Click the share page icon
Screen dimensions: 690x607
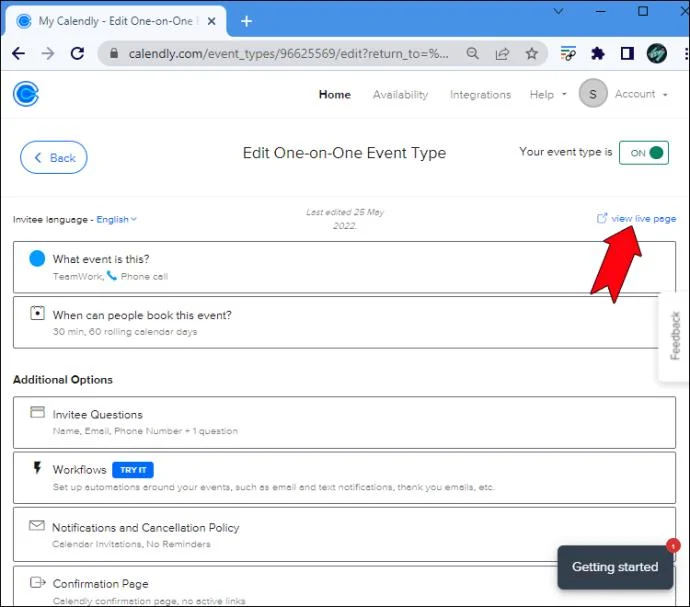pyautogui.click(x=502, y=54)
